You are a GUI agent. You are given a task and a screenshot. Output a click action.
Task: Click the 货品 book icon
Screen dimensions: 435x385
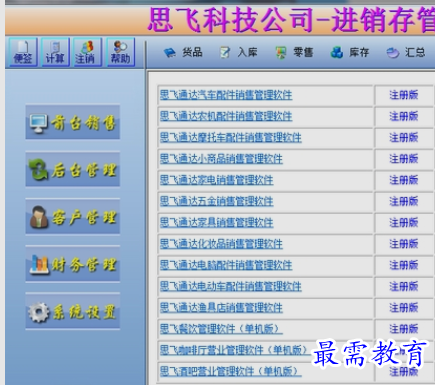tap(170, 53)
